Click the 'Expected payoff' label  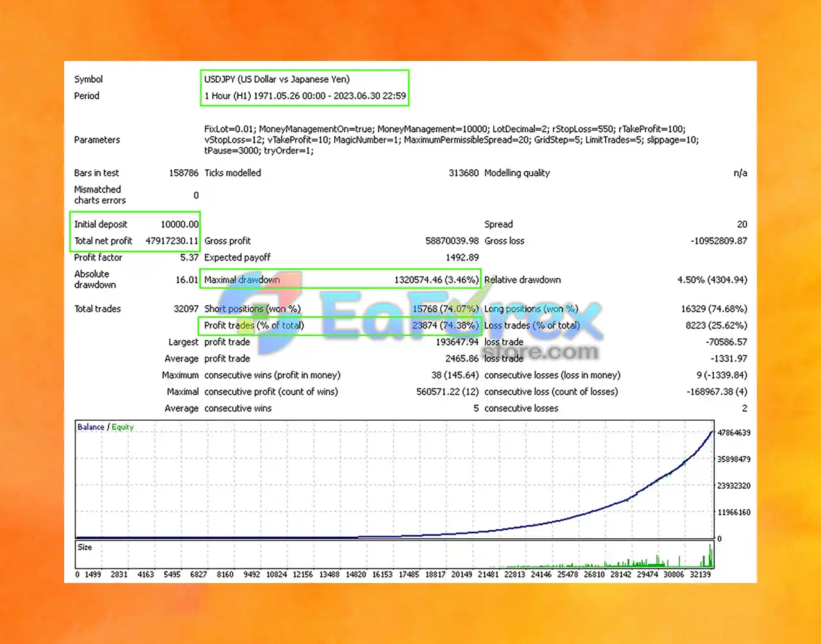237,258
